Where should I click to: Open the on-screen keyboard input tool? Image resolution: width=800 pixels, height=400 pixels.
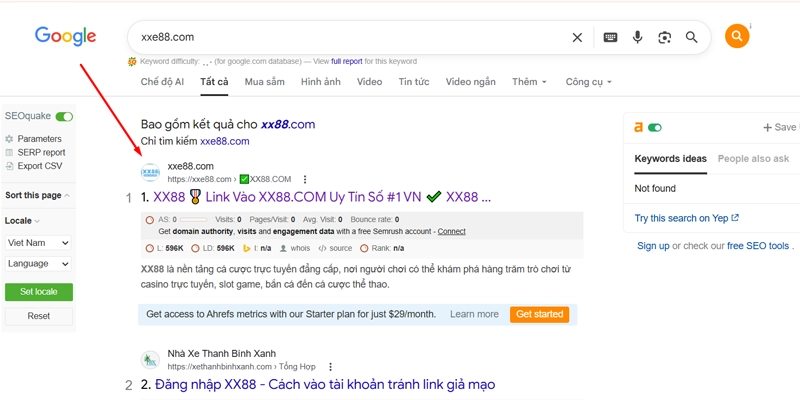pos(610,38)
